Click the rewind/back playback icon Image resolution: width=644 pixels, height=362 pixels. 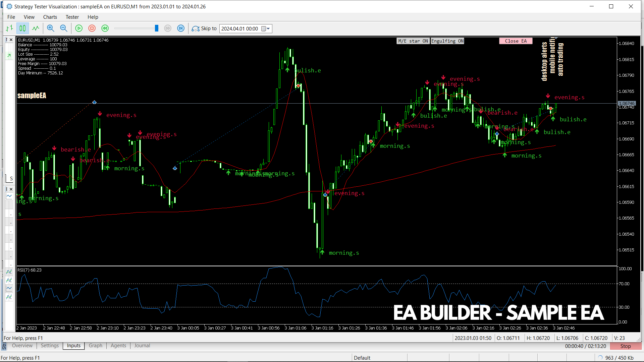tap(105, 28)
